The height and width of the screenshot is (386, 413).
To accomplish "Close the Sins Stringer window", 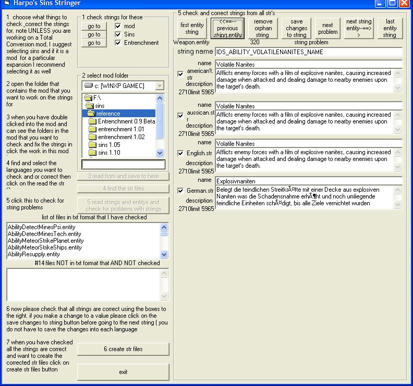I will (x=404, y=3).
